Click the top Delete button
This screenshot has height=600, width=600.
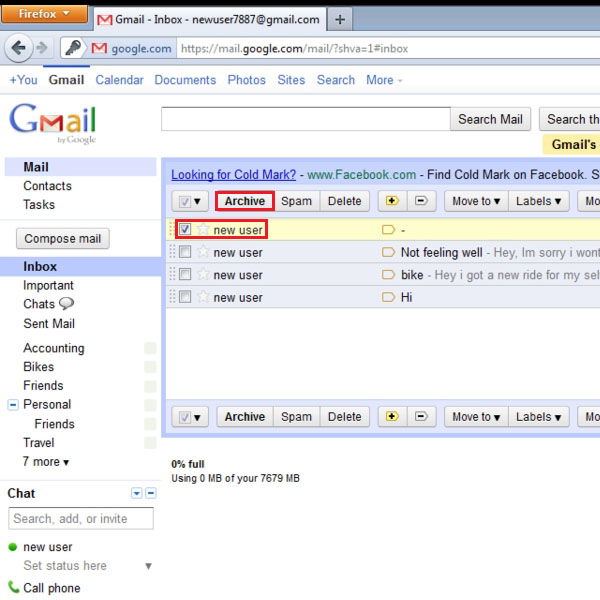click(345, 201)
